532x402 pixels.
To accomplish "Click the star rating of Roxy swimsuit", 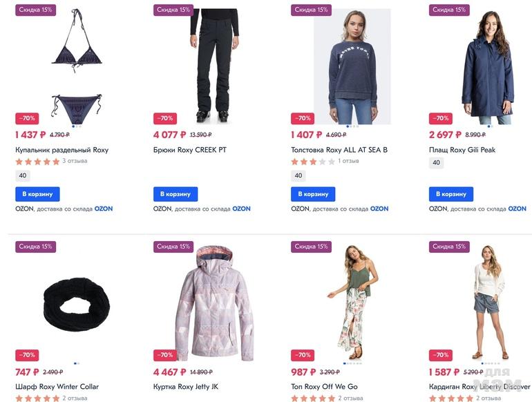I will pyautogui.click(x=37, y=162).
